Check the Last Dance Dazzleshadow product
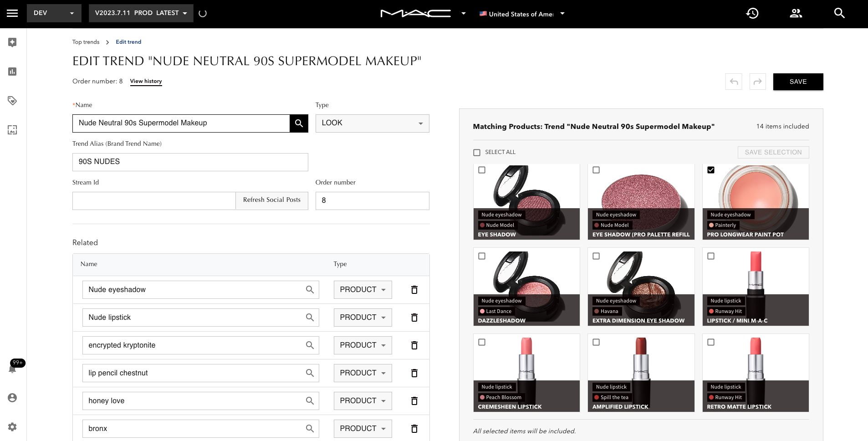Screen dimensions: 868x441 tap(482, 256)
